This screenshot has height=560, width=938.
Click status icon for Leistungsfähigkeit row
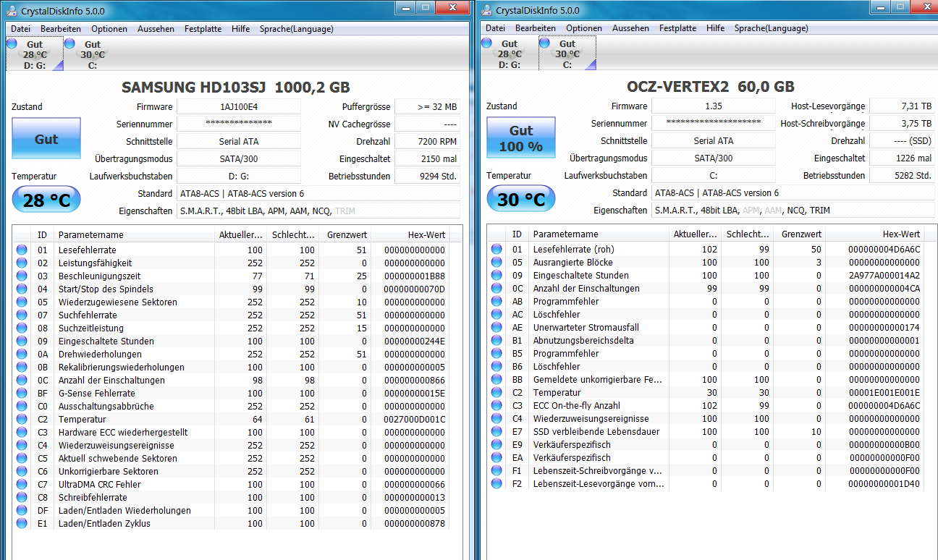(22, 263)
